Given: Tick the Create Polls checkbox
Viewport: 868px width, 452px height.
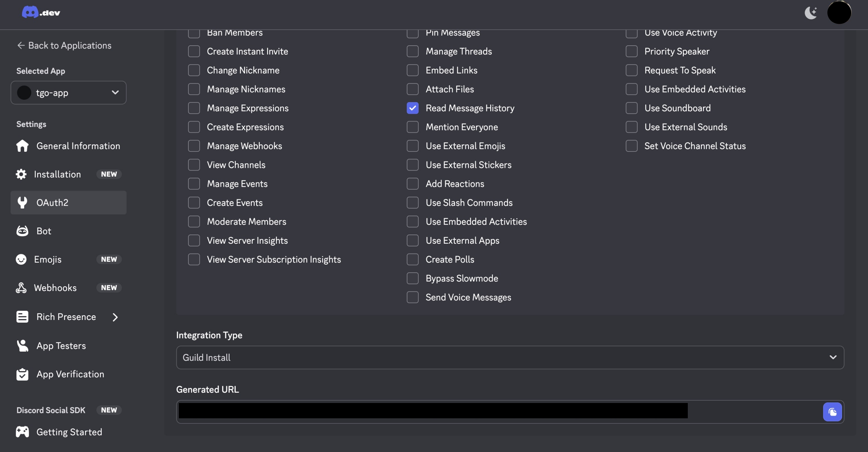Looking at the screenshot, I should [413, 259].
